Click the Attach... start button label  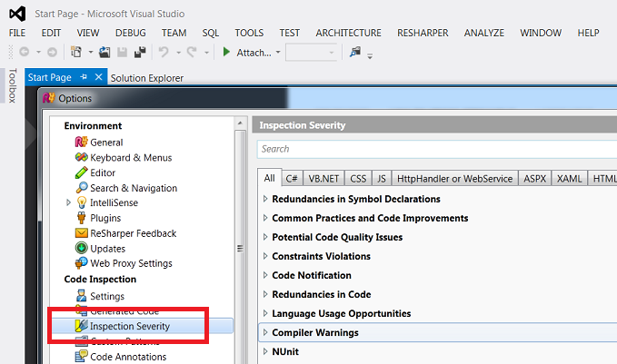coord(254,53)
